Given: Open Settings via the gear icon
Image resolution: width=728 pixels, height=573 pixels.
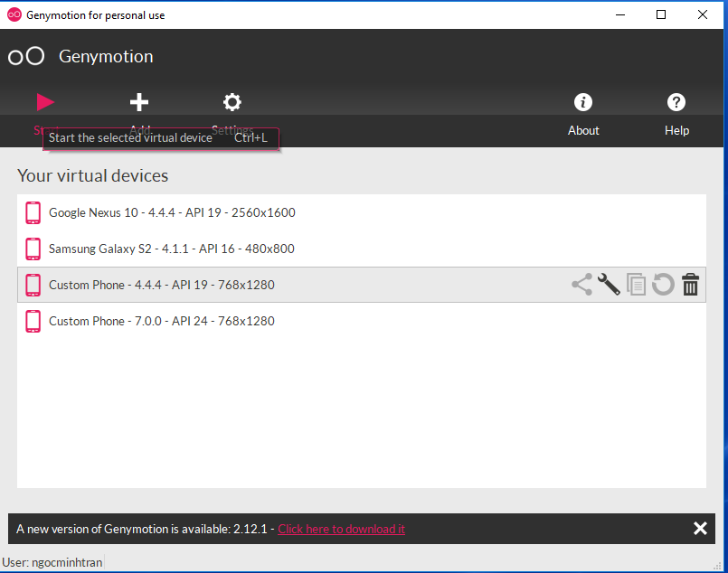Looking at the screenshot, I should tap(232, 102).
